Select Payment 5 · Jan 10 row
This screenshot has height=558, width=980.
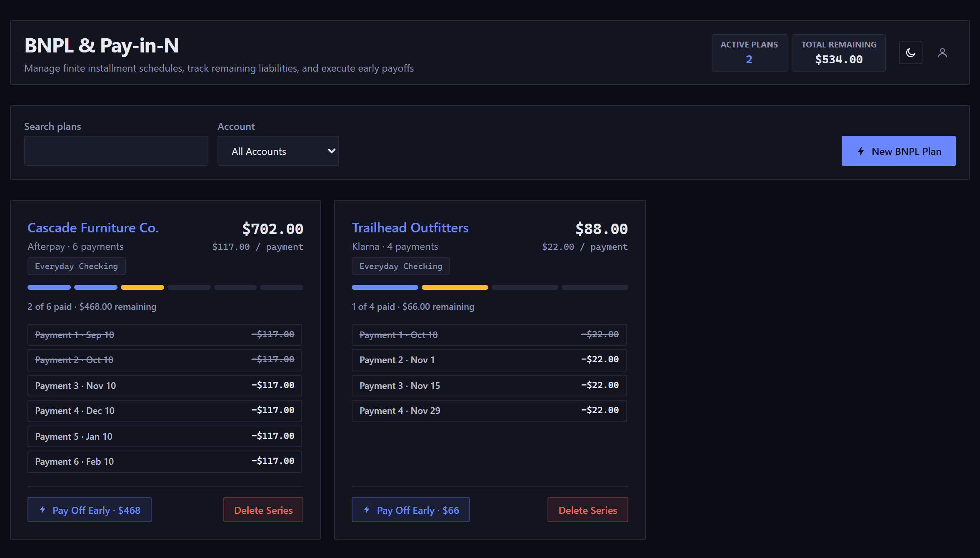coord(165,436)
